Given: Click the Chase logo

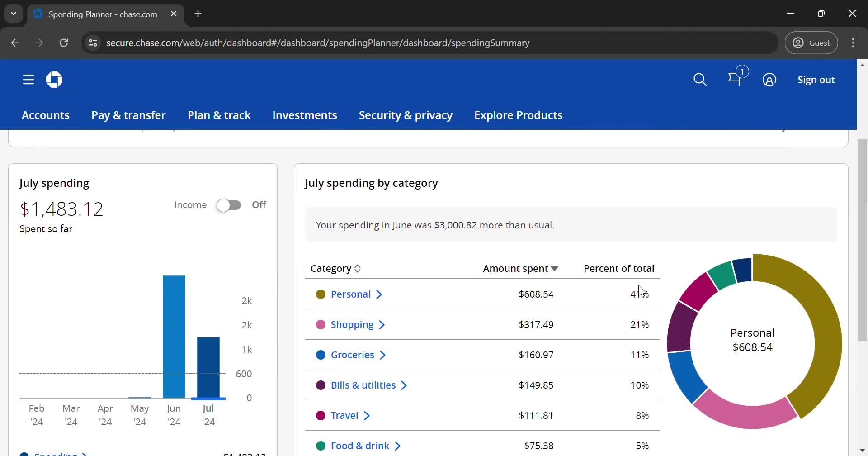Looking at the screenshot, I should coord(54,80).
